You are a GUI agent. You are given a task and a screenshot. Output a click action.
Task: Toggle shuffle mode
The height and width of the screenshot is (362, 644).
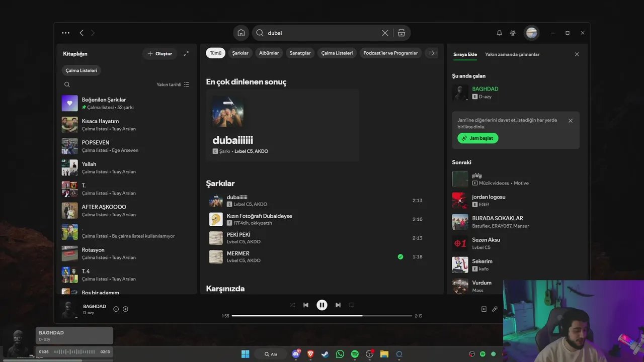[x=292, y=305]
